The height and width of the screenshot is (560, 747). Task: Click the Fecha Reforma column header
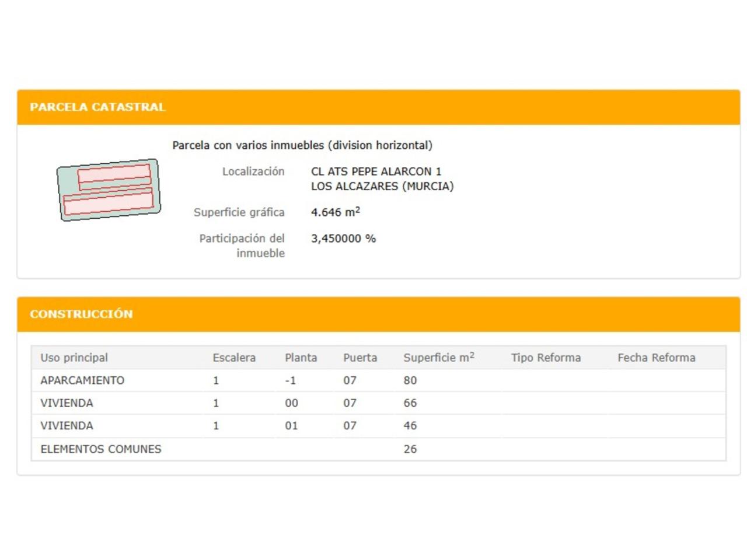tap(656, 358)
